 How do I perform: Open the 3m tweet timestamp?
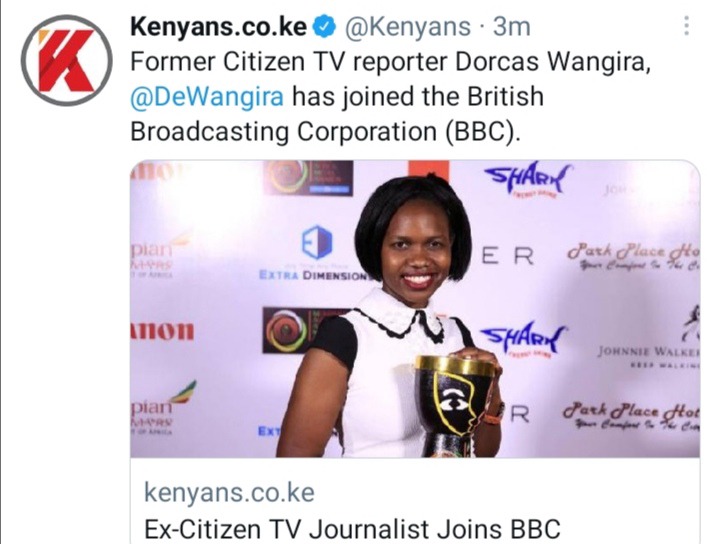click(x=512, y=27)
